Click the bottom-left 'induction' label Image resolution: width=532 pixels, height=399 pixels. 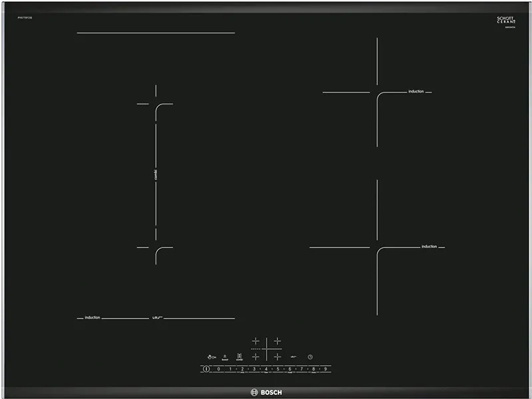point(92,318)
